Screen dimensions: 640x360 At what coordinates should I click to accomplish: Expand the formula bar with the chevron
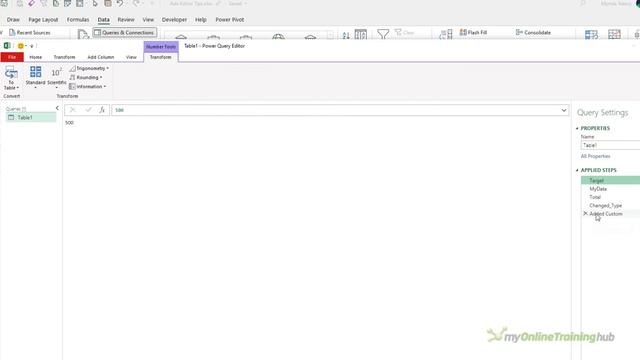(564, 110)
